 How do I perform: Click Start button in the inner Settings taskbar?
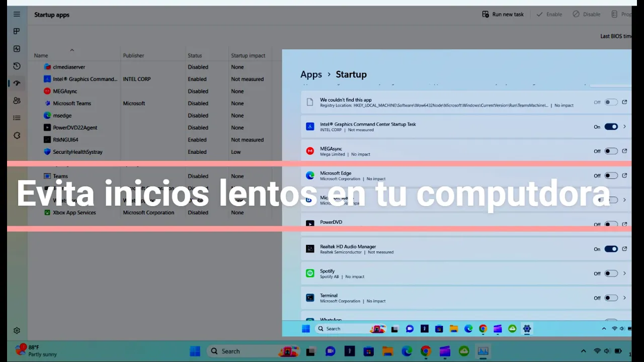(306, 329)
